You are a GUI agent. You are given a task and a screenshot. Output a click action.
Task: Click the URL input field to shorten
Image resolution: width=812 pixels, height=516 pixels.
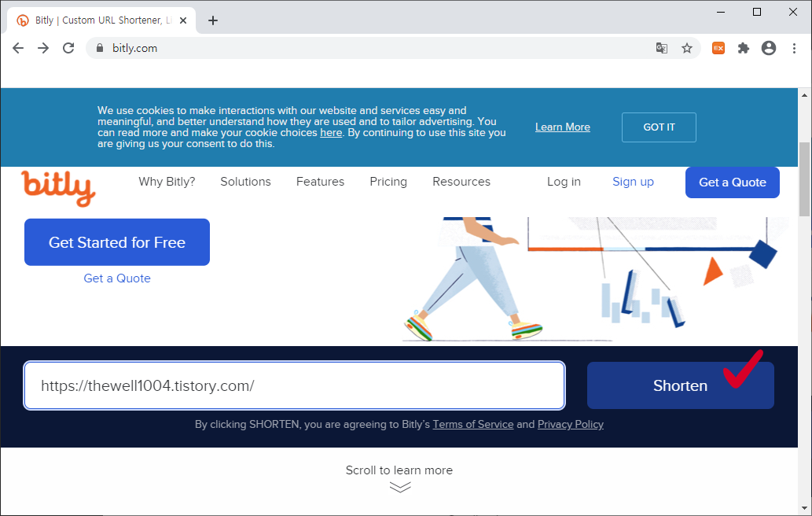click(x=294, y=385)
